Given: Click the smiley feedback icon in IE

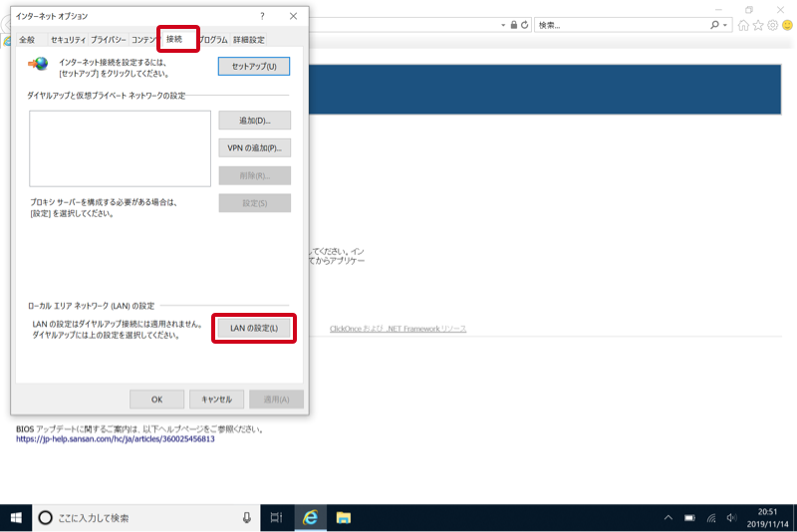Looking at the screenshot, I should click(787, 25).
